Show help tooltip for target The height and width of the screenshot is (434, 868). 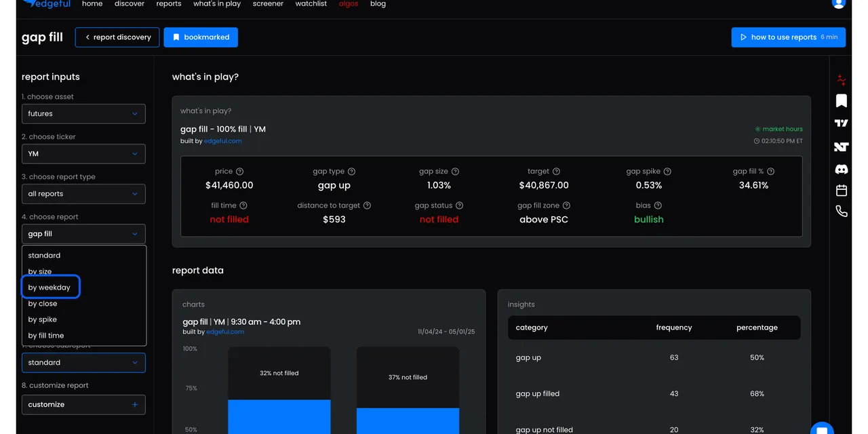pos(556,172)
